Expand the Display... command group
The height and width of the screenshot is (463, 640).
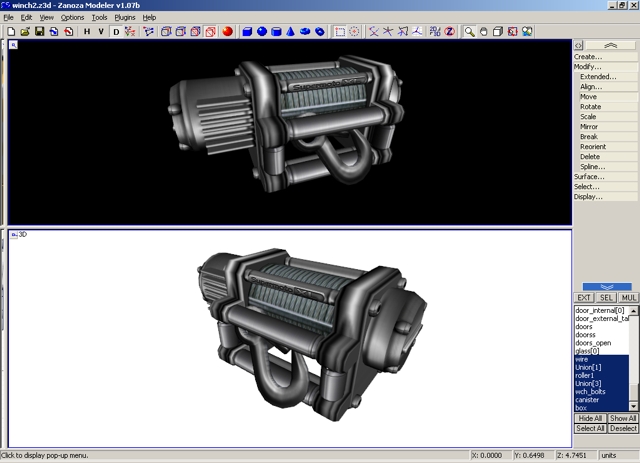pos(588,197)
